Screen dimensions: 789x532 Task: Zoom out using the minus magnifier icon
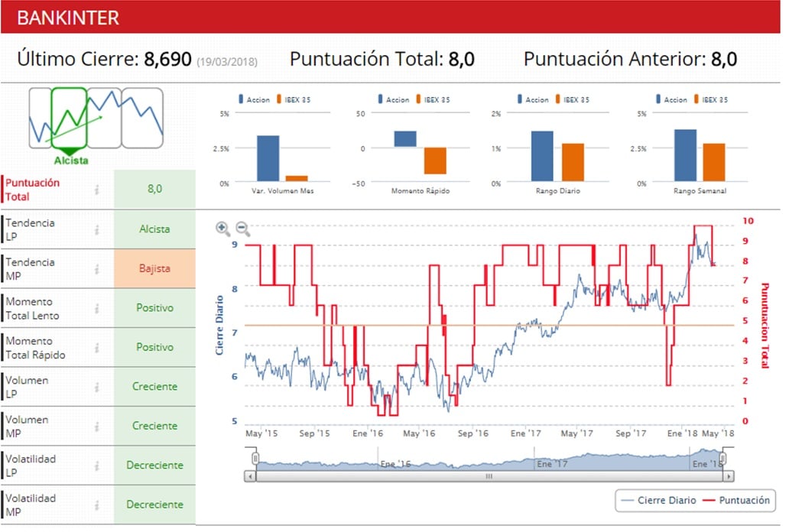point(243,229)
